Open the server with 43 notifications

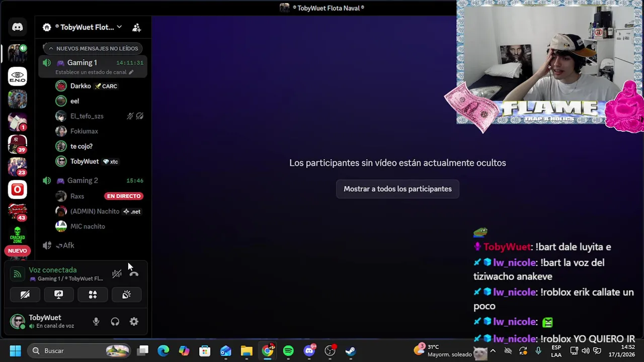pyautogui.click(x=18, y=212)
